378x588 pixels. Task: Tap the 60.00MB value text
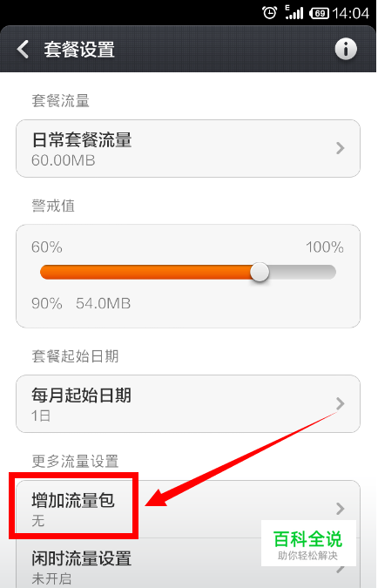coord(64,160)
